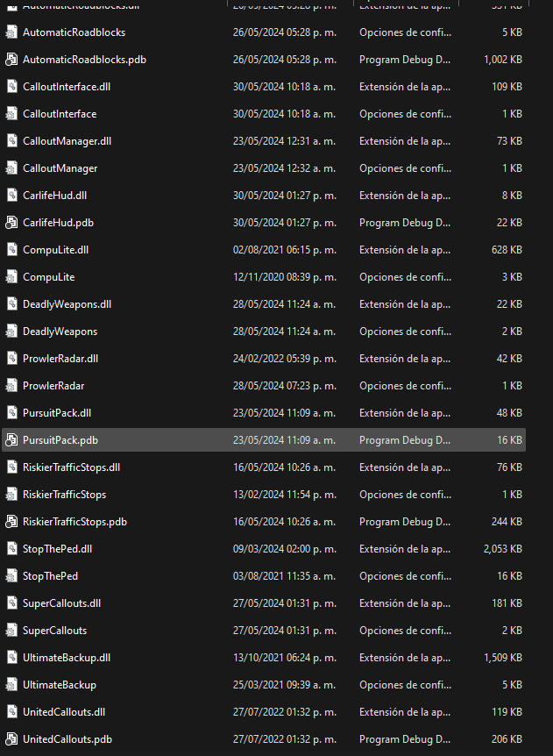Viewport: 553px width, 756px height.
Task: Select the file named UltimateBackup.dll
Action: pyautogui.click(x=67, y=658)
